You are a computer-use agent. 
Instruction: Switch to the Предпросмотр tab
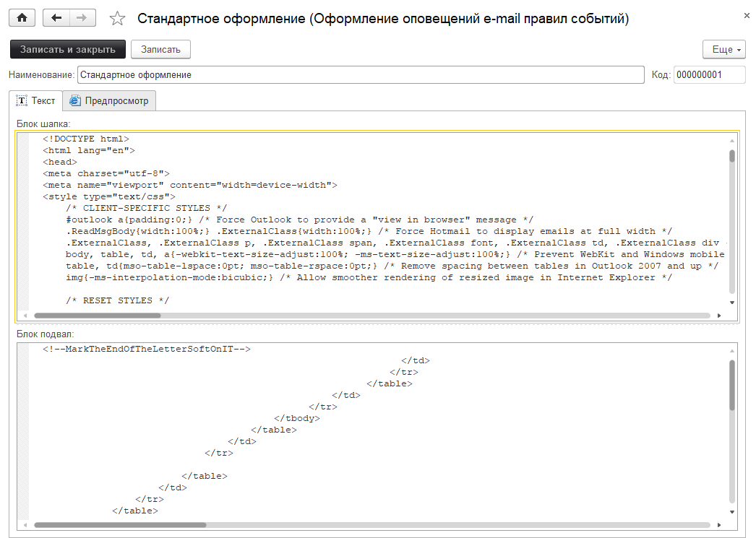[x=108, y=100]
